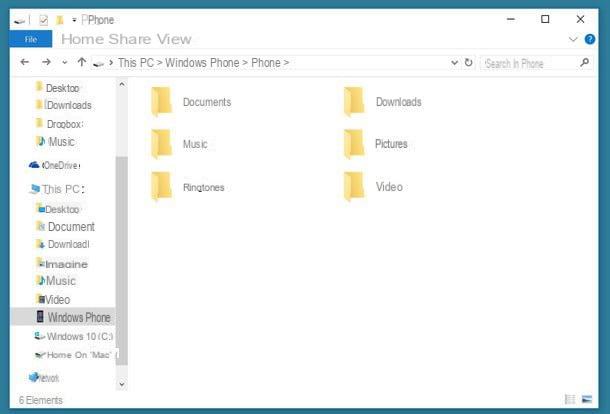This screenshot has width=610, height=414.
Task: Click the 6 Elements status bar text
Action: tap(40, 400)
